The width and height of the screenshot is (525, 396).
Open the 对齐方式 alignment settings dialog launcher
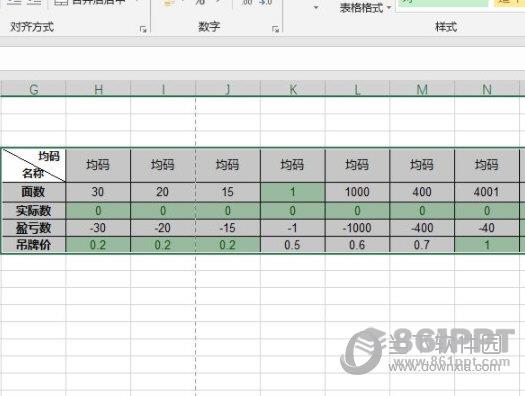pos(143,29)
